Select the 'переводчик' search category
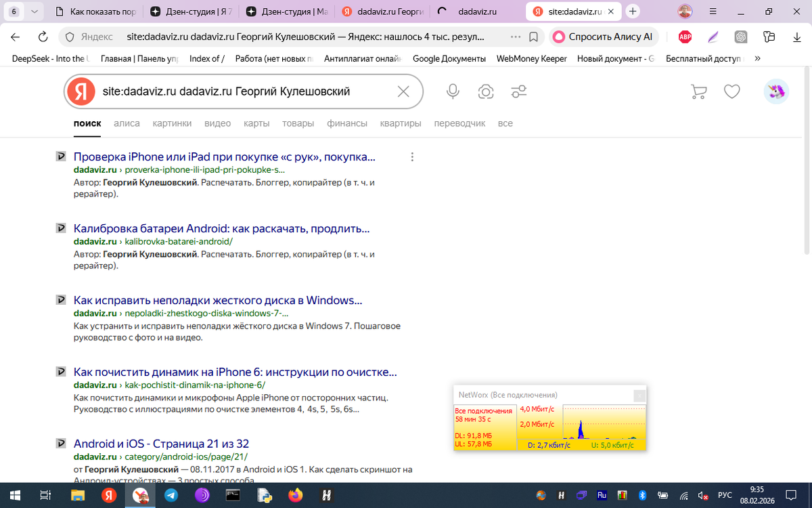The width and height of the screenshot is (812, 508). tap(459, 123)
